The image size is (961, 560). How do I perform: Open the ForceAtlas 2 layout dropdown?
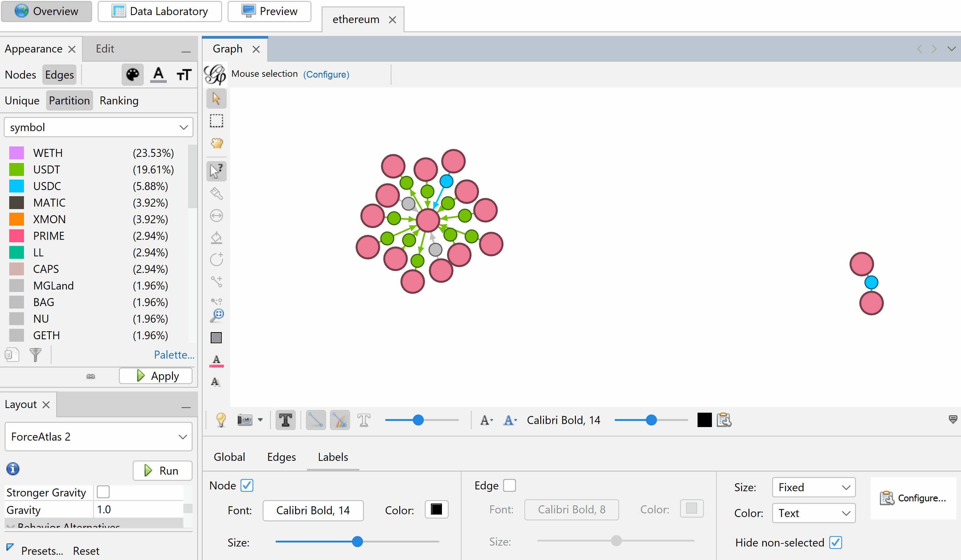(x=98, y=437)
